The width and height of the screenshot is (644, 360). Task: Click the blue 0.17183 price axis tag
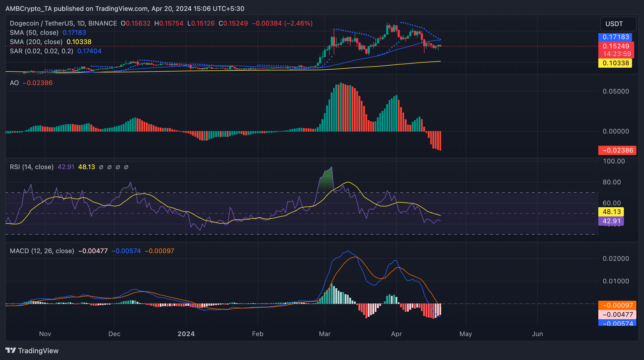click(615, 37)
